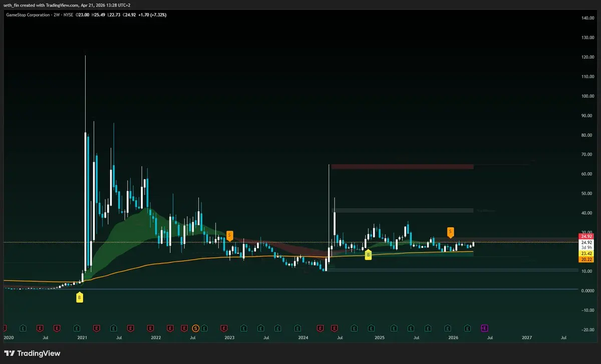Image resolution: width=601 pixels, height=364 pixels.
Task: Click the orange circled S marker on the time axis
Action: tap(196, 328)
